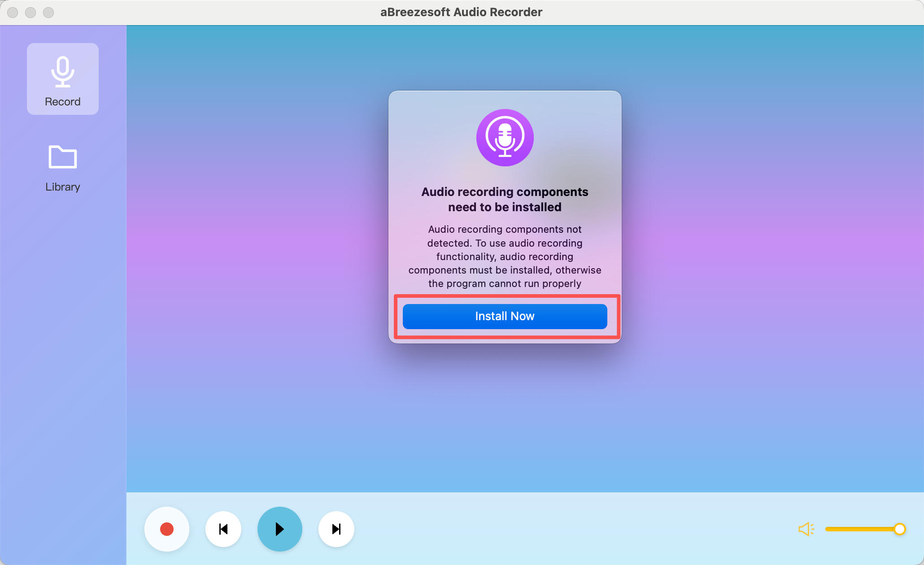Click the Install Now button
This screenshot has height=565, width=924.
coord(505,316)
